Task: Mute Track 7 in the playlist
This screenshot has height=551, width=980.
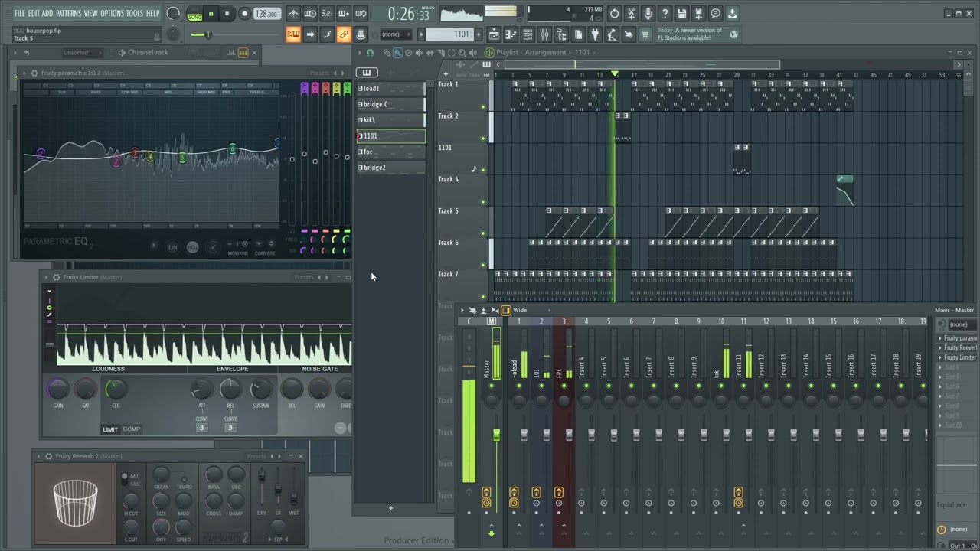Action: point(483,297)
